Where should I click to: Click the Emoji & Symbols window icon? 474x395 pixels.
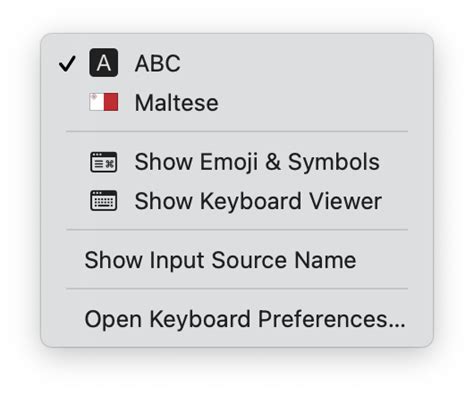point(103,162)
